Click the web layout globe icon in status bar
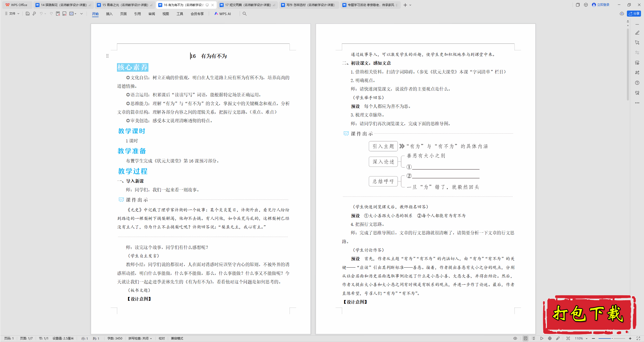The height and width of the screenshot is (342, 644). point(550,338)
